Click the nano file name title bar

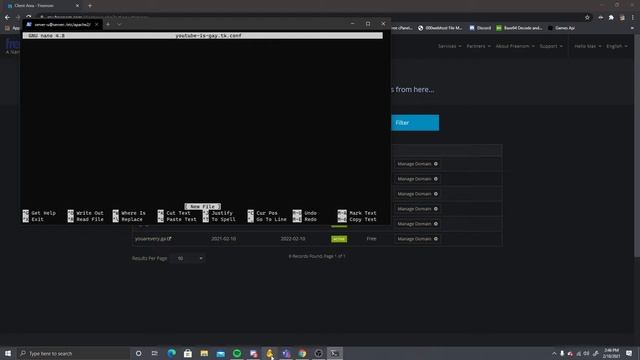pyautogui.click(x=203, y=36)
